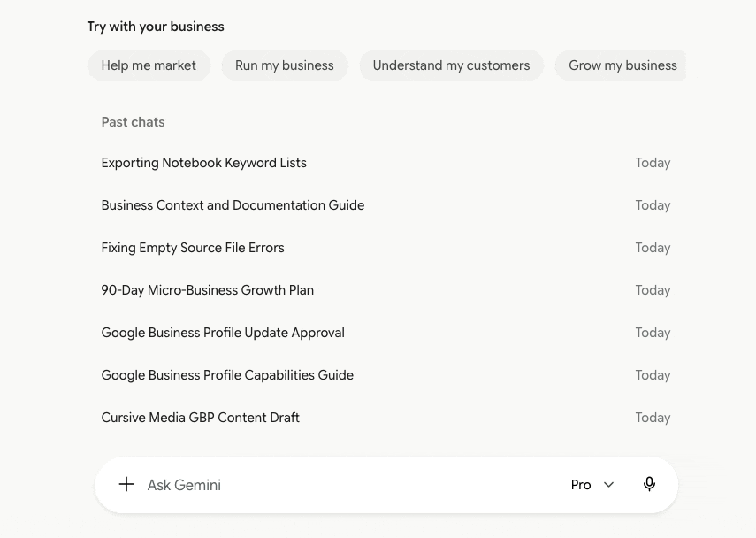
Task: Select the Run my business chip
Action: click(x=285, y=65)
